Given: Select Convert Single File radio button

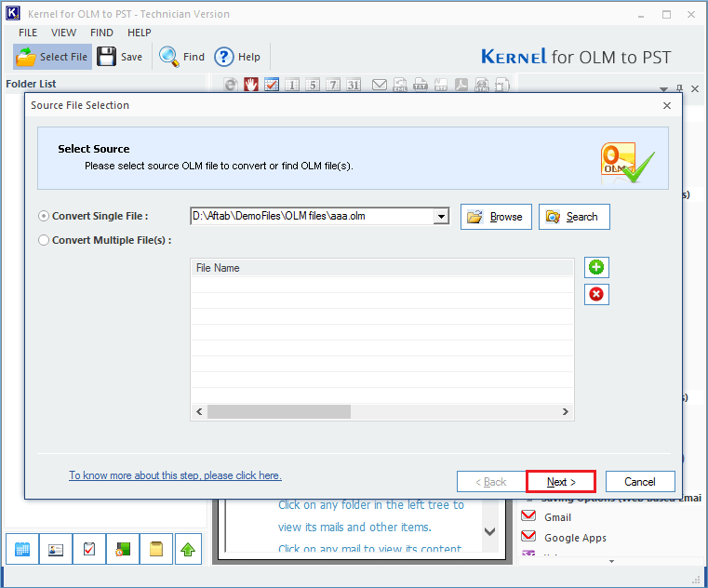Looking at the screenshot, I should click(44, 217).
